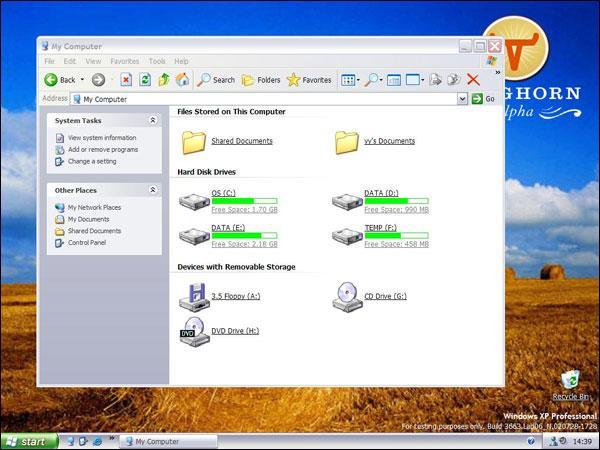Select the yy's Documents folder icon
The height and width of the screenshot is (450, 600).
tap(347, 142)
